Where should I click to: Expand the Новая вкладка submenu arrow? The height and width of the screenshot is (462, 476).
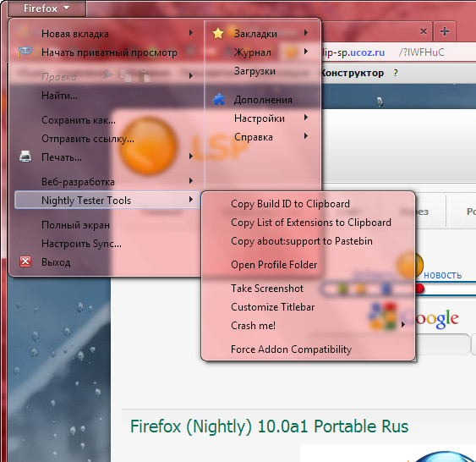(190, 32)
